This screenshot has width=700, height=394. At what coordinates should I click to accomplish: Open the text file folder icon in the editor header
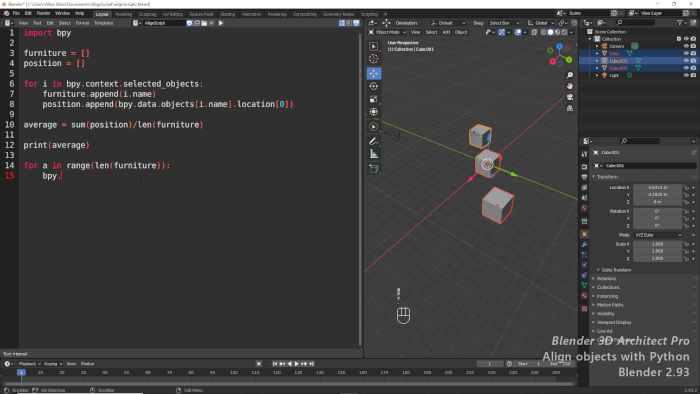204,23
